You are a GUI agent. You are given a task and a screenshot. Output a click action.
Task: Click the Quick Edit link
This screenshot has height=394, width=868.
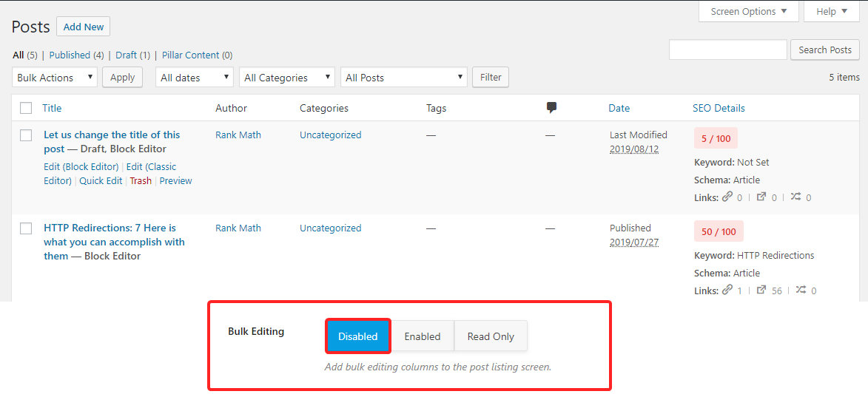101,180
